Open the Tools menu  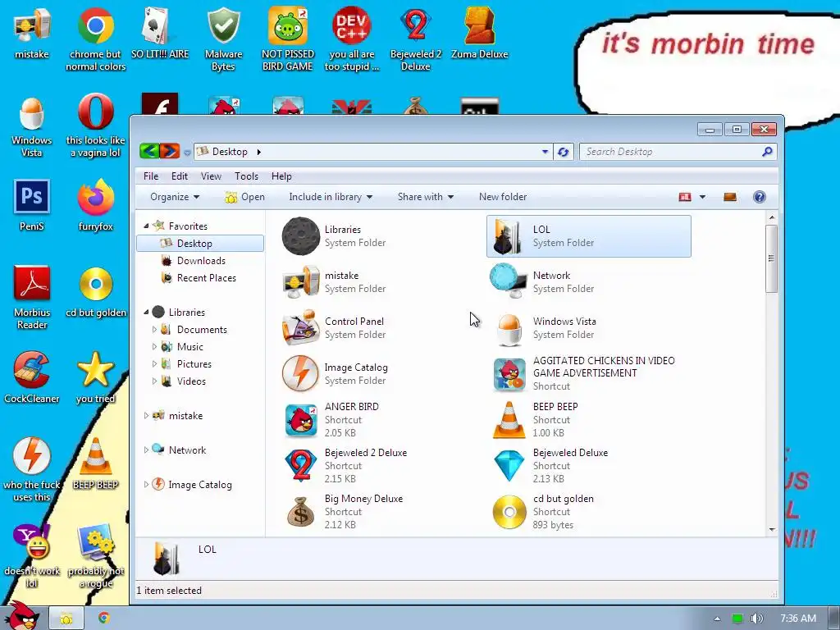pos(246,176)
